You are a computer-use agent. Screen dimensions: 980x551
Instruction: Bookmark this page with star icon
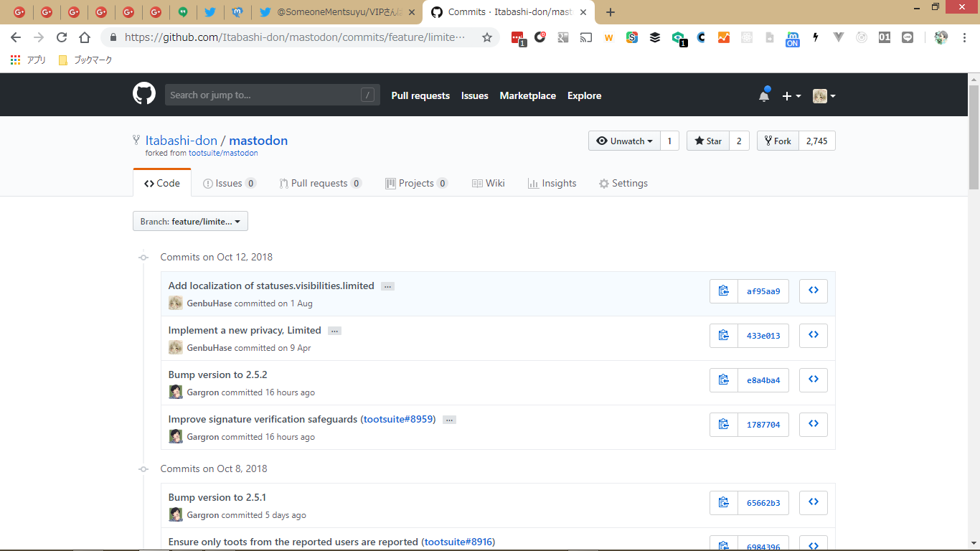click(x=487, y=37)
